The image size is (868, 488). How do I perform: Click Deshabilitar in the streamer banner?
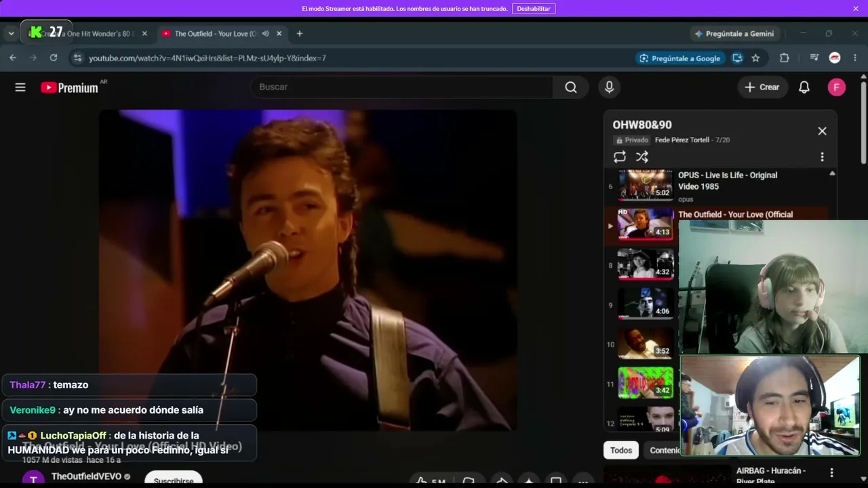[534, 8]
